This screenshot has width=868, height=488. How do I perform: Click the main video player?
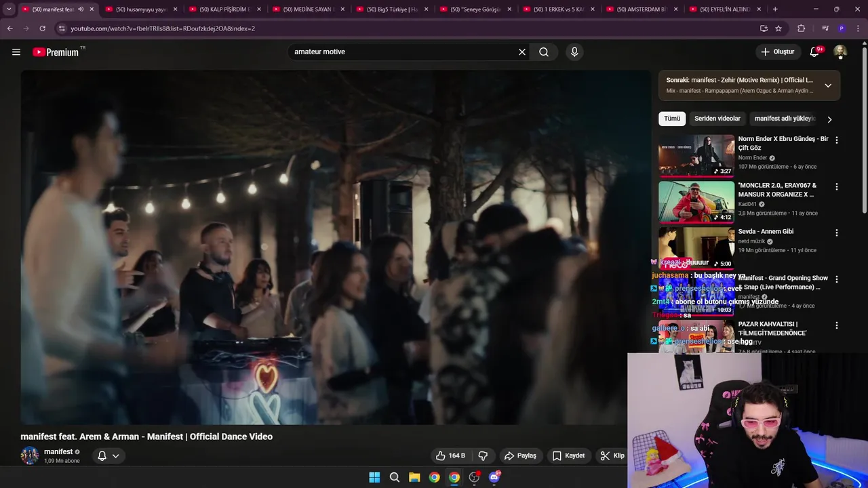click(335, 247)
